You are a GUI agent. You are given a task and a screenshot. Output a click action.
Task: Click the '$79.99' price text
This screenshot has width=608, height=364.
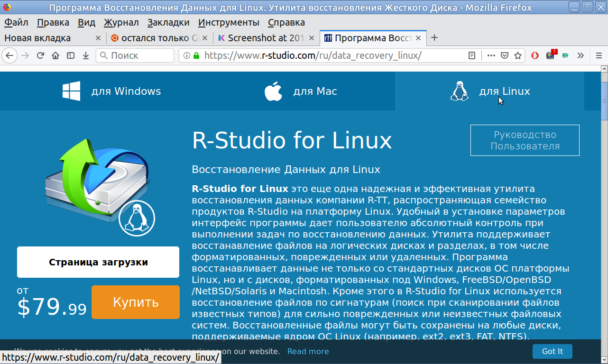[x=52, y=307]
